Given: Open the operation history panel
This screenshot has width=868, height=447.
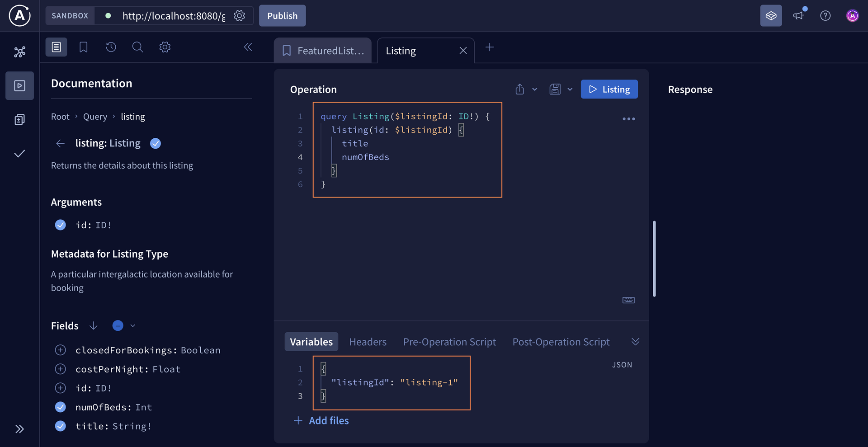Looking at the screenshot, I should point(111,47).
